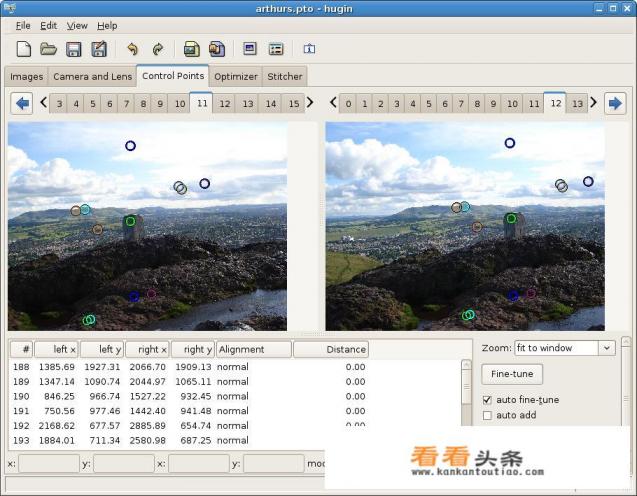
Task: Sort by the Distance column header
Action: point(330,349)
